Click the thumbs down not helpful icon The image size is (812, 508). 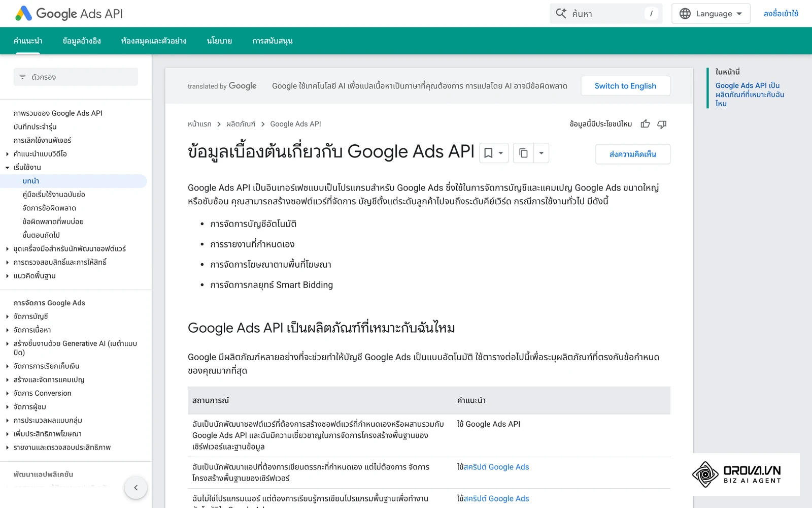[662, 124]
